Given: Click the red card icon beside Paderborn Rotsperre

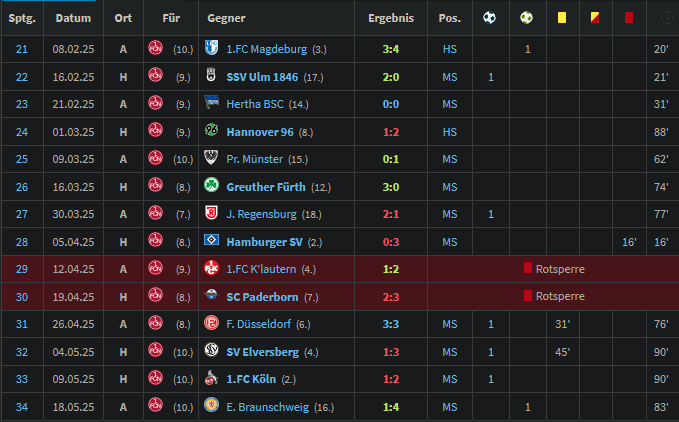Looking at the screenshot, I should point(527,296).
